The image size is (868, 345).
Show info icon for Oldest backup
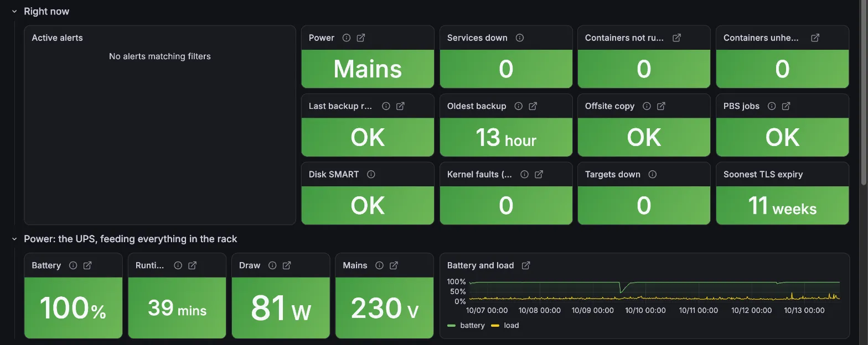coord(519,106)
